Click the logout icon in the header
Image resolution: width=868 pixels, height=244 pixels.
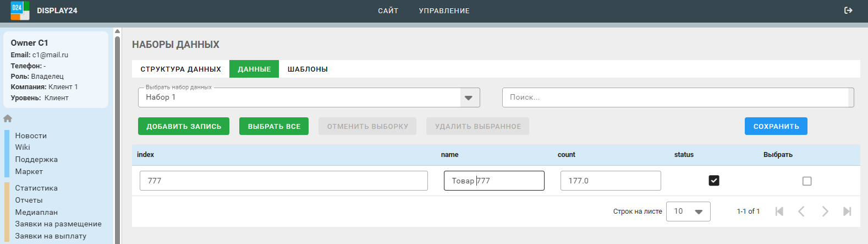[848, 10]
